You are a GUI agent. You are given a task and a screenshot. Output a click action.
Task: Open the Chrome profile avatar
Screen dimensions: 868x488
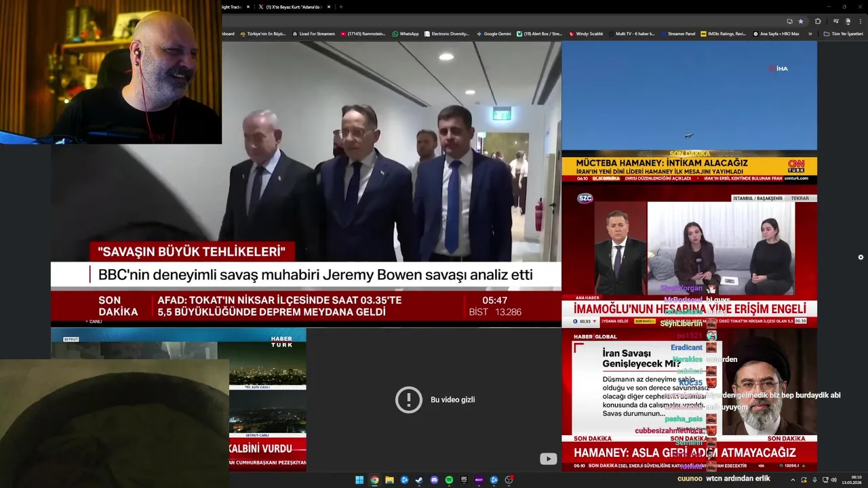click(x=848, y=21)
